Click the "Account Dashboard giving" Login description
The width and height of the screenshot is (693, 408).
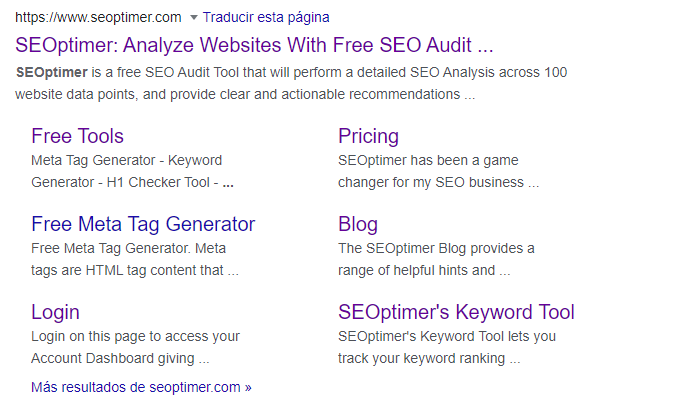click(x=119, y=358)
